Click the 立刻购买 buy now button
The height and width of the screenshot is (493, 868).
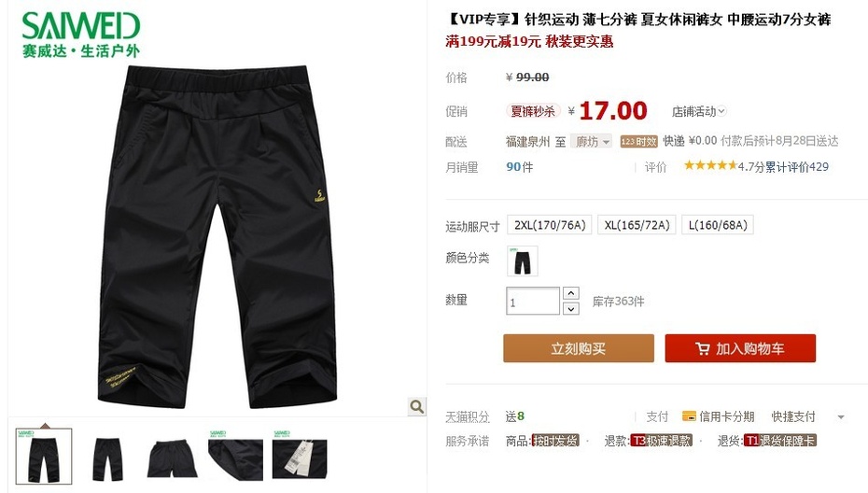click(x=579, y=348)
